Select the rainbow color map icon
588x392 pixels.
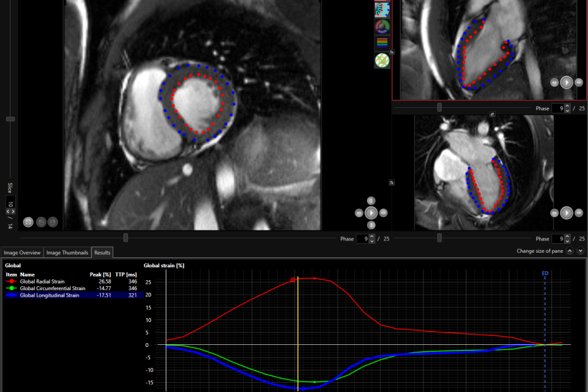coord(382,44)
